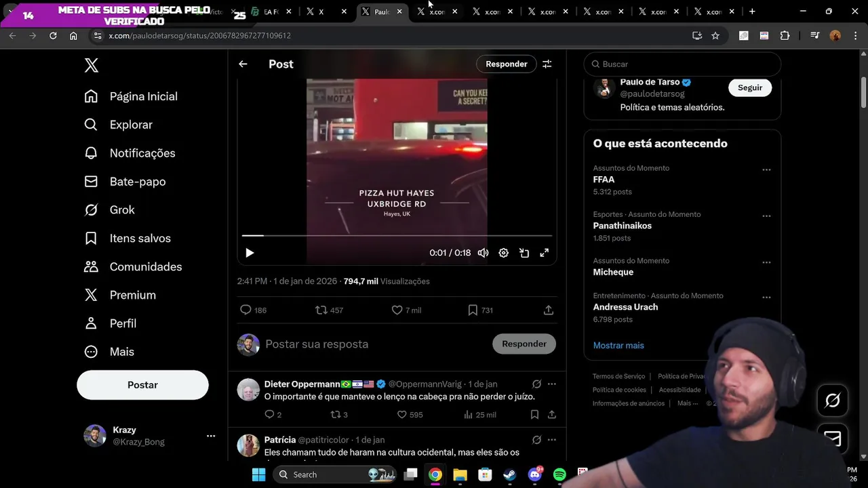Open Spotify from taskbar

click(x=559, y=474)
